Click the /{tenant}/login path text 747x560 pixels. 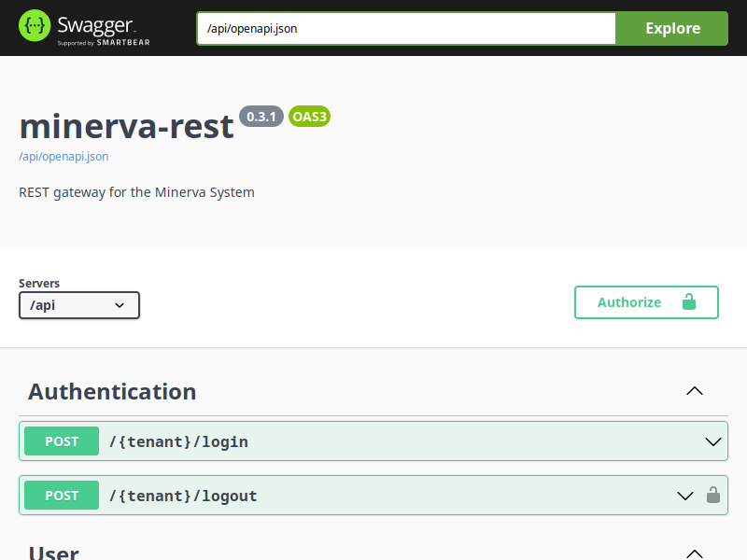178,441
